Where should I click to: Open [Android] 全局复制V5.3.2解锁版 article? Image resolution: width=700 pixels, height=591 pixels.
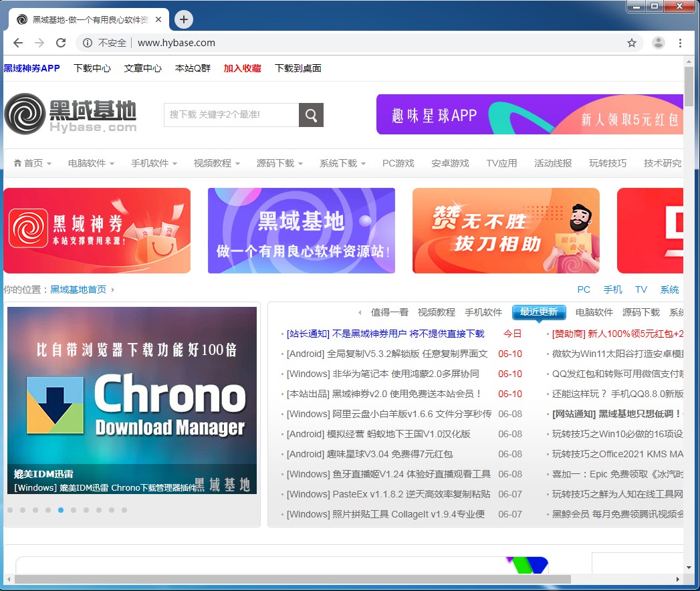coord(387,354)
